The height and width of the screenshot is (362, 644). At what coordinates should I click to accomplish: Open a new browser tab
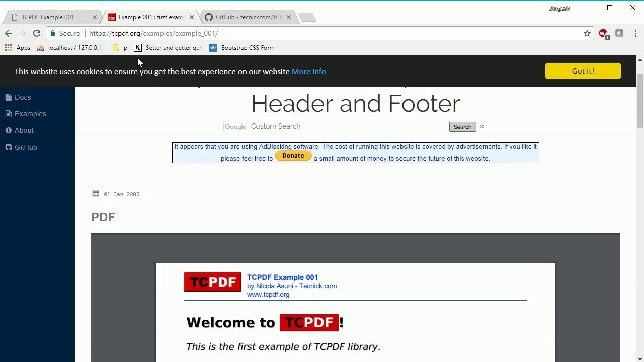[307, 18]
